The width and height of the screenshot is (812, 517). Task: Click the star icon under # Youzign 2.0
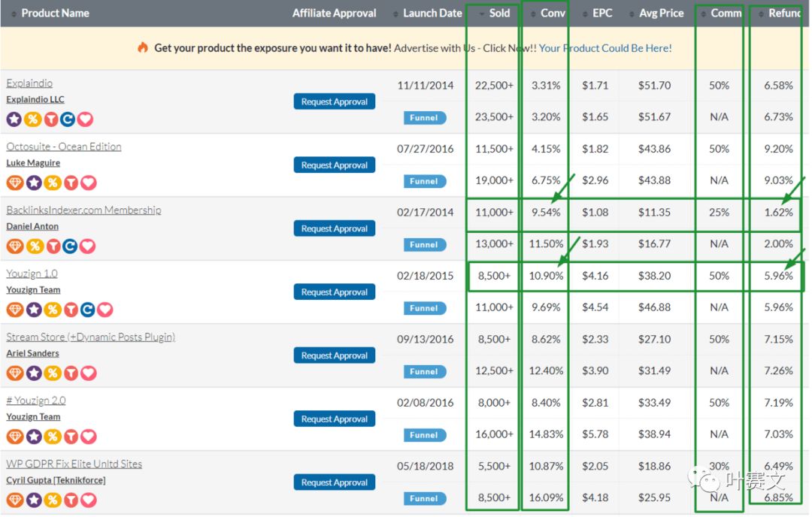point(34,437)
